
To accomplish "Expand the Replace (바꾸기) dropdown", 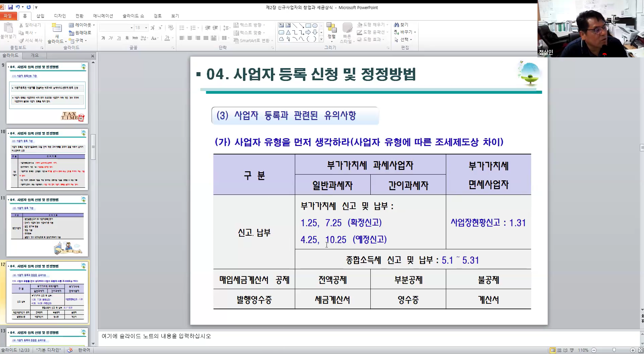I will 415,32.
